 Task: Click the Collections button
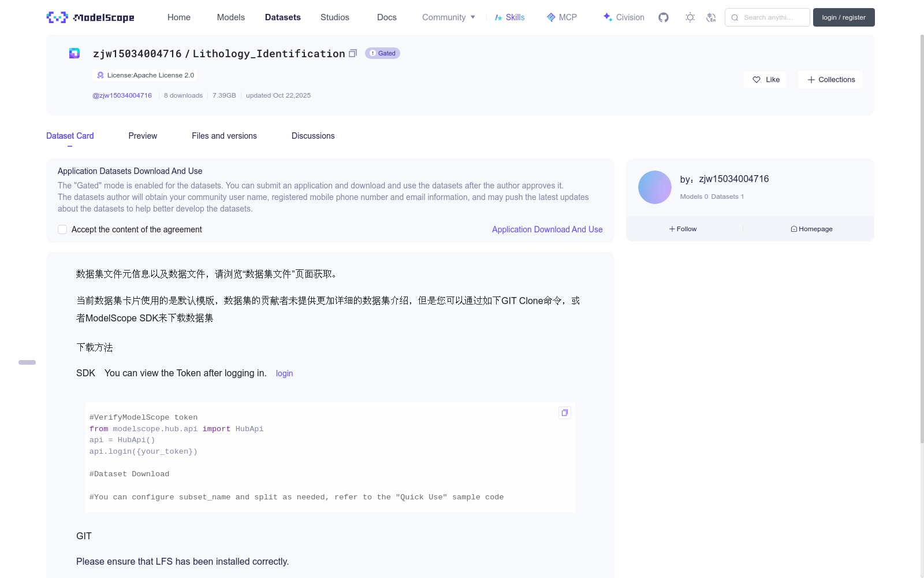(830, 80)
